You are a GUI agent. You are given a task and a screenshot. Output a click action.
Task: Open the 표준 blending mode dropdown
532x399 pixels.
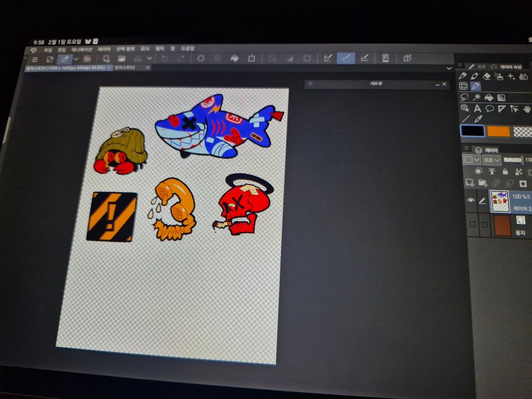coord(492,160)
